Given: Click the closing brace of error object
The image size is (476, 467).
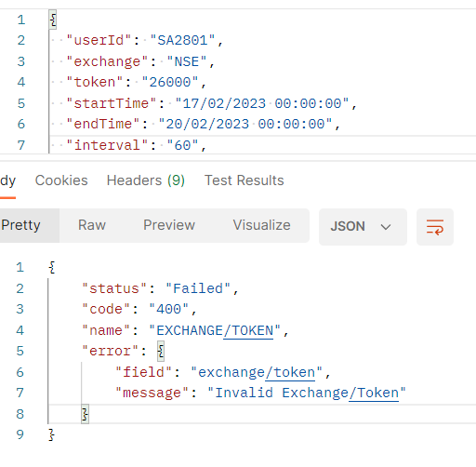Looking at the screenshot, I should coord(85,414).
